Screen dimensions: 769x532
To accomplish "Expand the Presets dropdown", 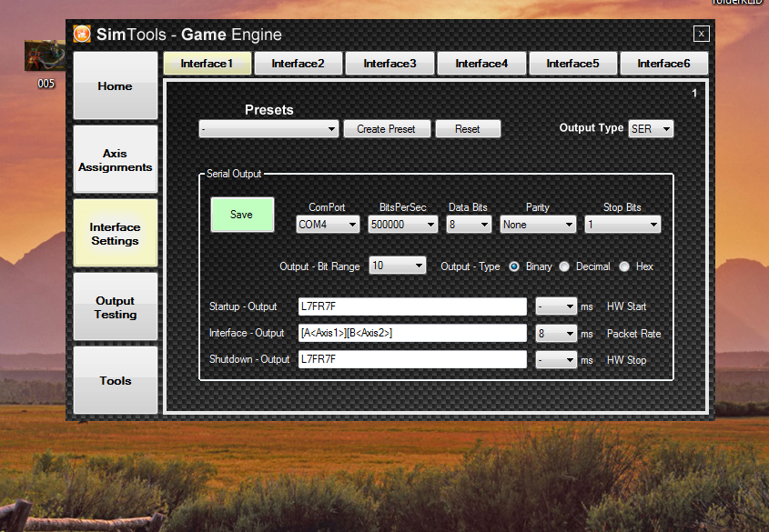I will pyautogui.click(x=268, y=129).
